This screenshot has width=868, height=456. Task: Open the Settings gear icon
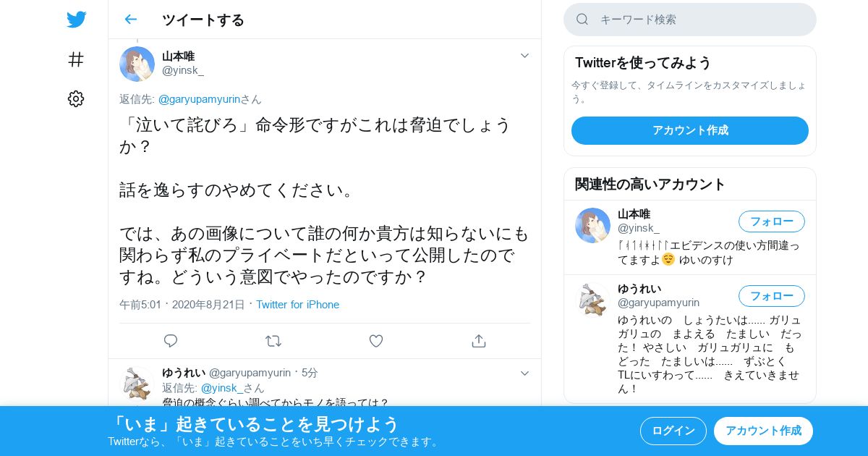pyautogui.click(x=76, y=99)
